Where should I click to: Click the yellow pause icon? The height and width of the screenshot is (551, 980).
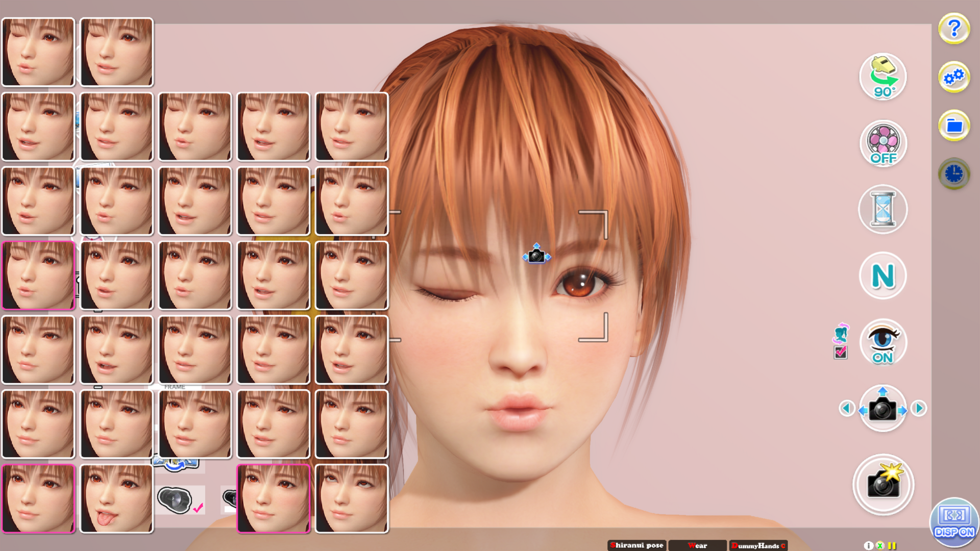pos(892,545)
